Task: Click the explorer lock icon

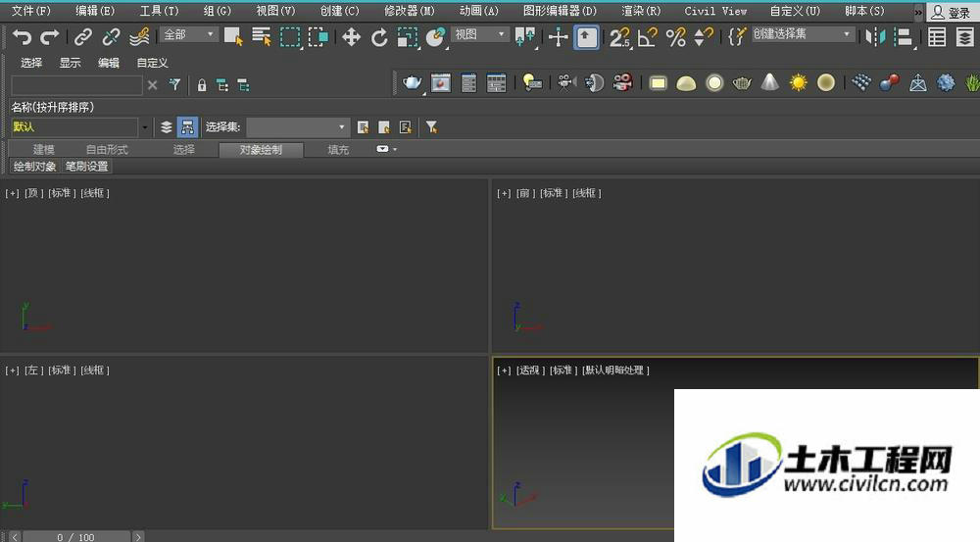Action: pos(202,85)
